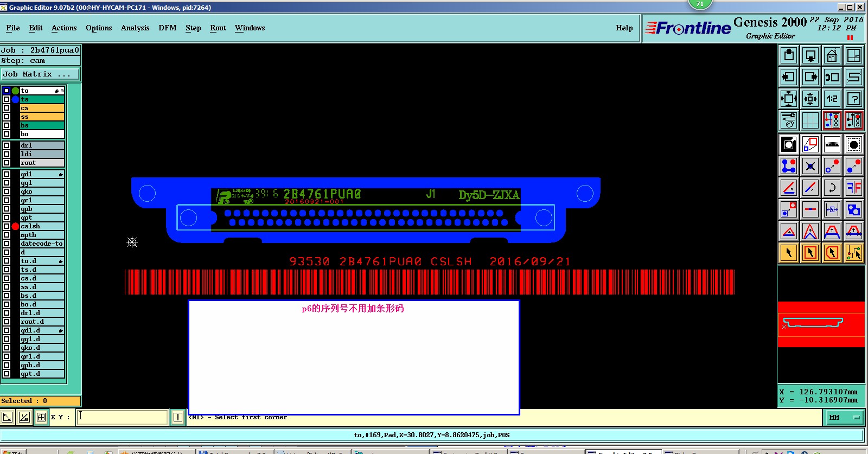Screen dimensions: 868x454
Task: Click the pan down view icon
Action: tap(810, 55)
